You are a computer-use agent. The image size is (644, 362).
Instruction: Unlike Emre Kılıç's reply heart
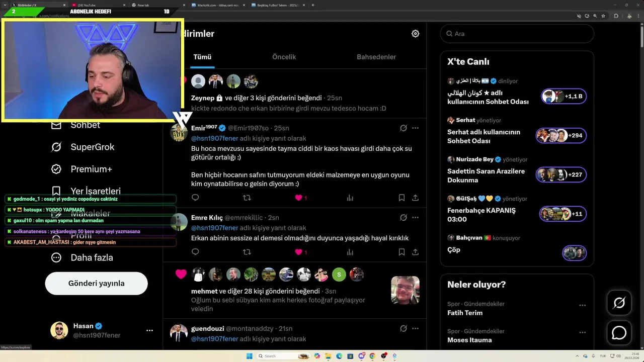pos(298,252)
